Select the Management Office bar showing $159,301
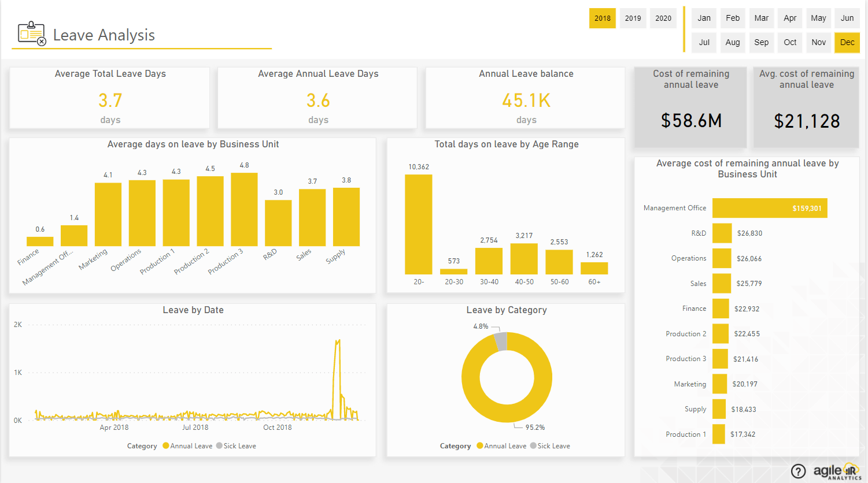The image size is (868, 483). (x=769, y=207)
